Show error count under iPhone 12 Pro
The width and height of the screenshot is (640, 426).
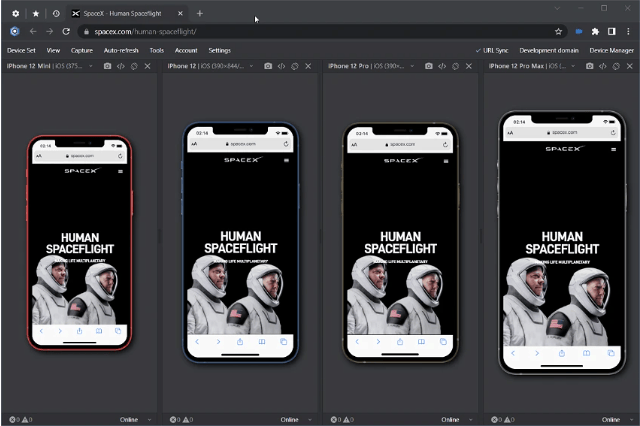point(336,419)
